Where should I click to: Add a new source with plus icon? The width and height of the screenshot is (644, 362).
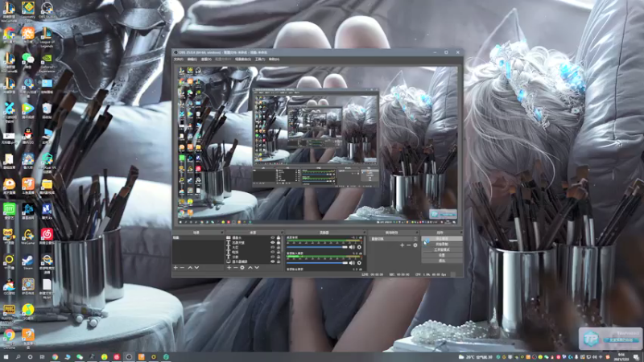(229, 267)
